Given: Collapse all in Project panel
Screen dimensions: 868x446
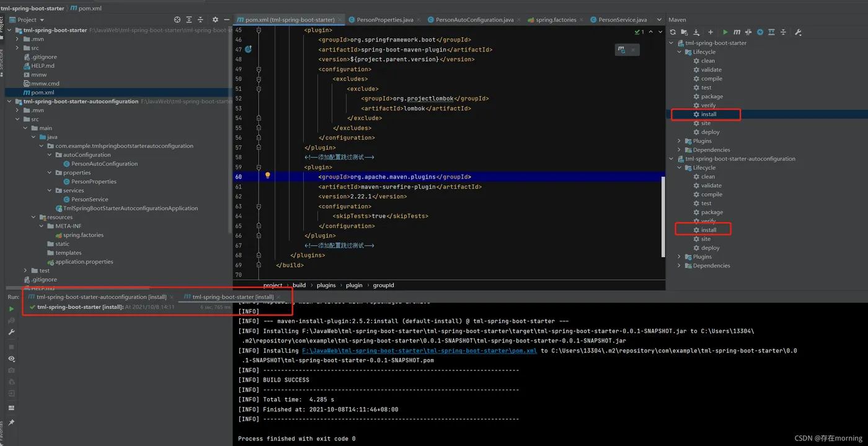Looking at the screenshot, I should coord(200,20).
